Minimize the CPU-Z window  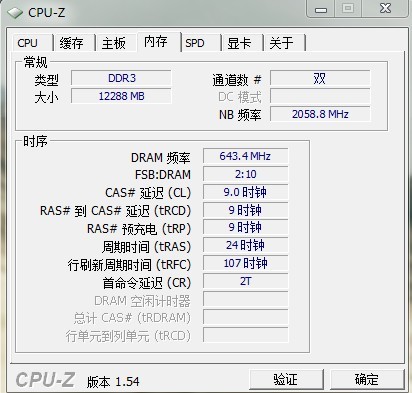point(321,9)
